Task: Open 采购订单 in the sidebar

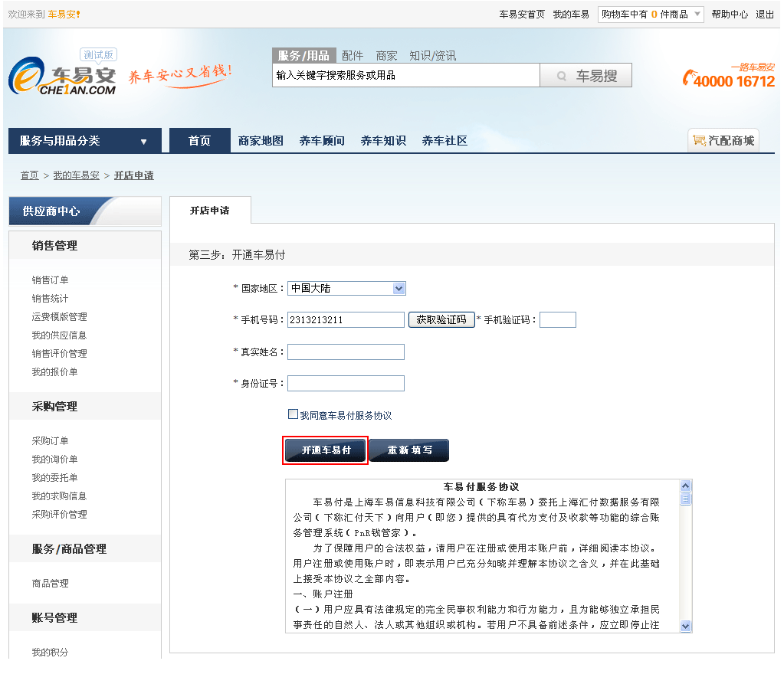Action: pyautogui.click(x=50, y=440)
